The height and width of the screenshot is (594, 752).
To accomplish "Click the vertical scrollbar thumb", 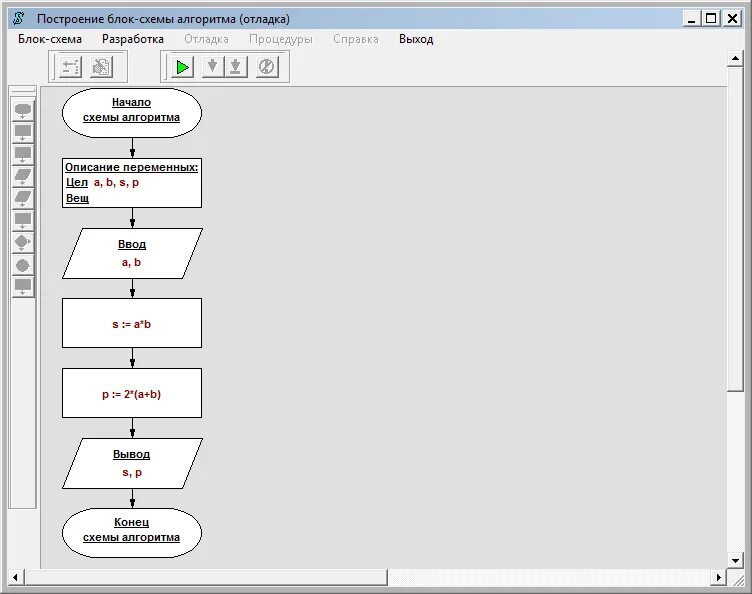I will coord(735,229).
